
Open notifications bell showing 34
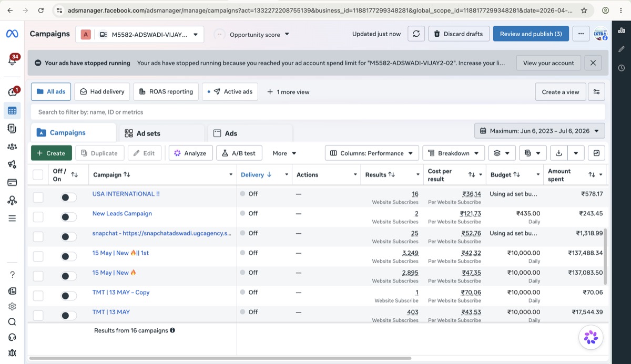pos(12,60)
